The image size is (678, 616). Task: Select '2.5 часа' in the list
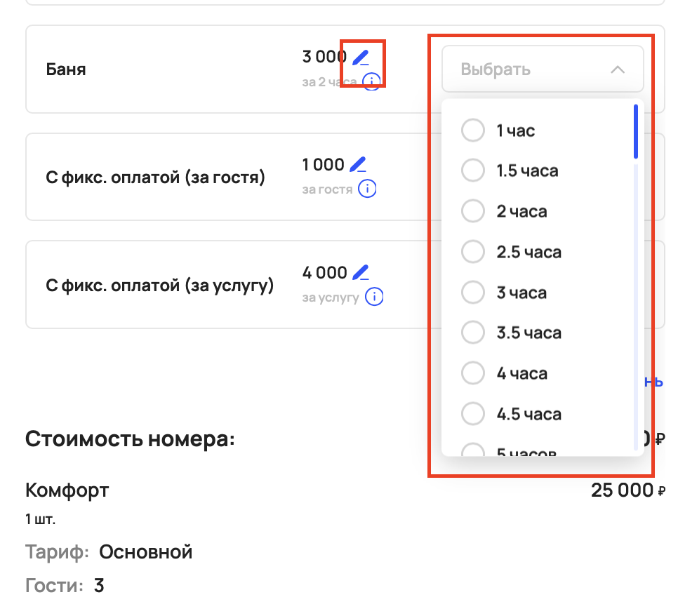click(x=473, y=252)
